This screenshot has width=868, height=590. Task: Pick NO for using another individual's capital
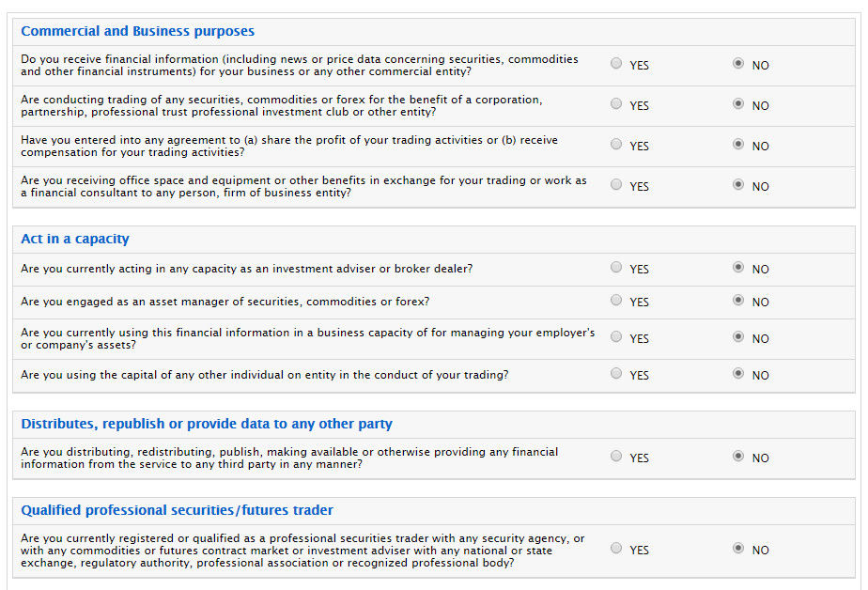pyautogui.click(x=738, y=374)
